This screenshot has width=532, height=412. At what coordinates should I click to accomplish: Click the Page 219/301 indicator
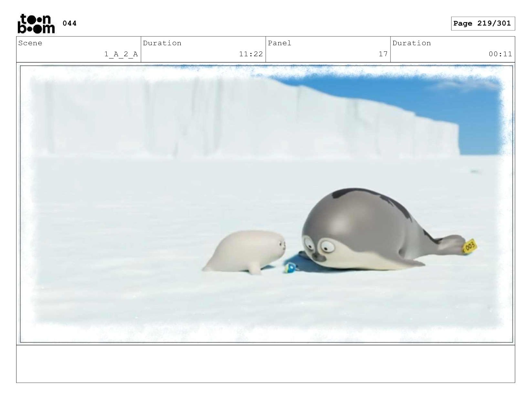[x=483, y=24]
